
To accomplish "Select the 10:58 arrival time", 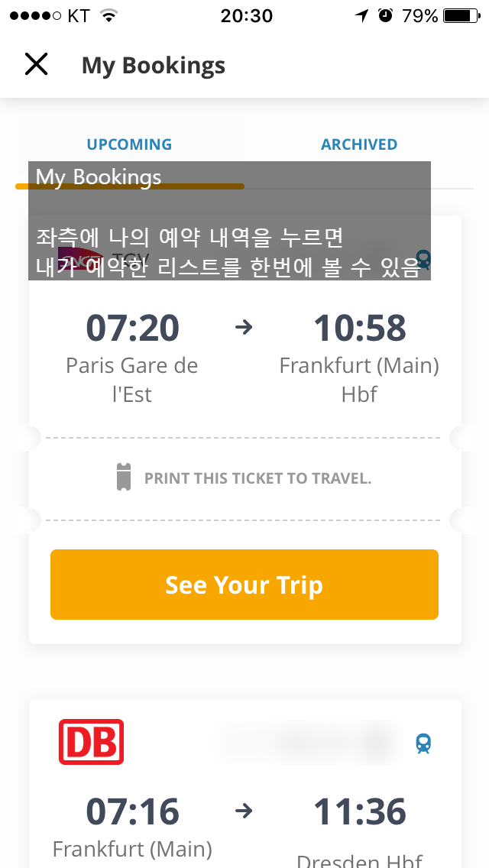I will [x=359, y=328].
